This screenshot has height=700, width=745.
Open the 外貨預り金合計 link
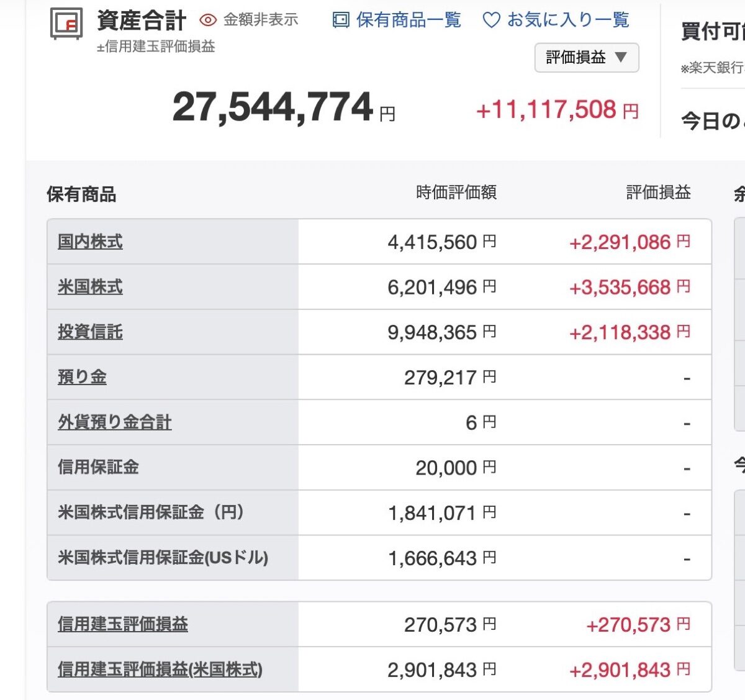tap(114, 422)
